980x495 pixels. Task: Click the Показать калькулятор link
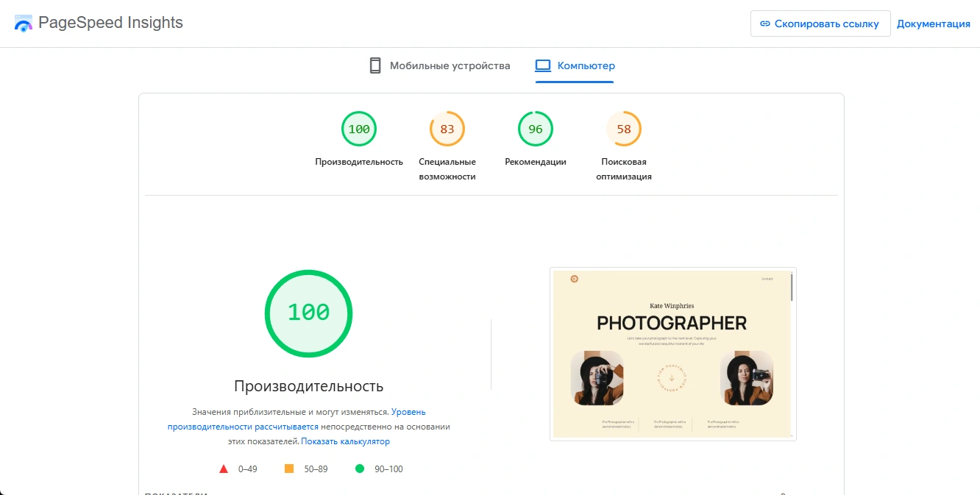pyautogui.click(x=345, y=441)
